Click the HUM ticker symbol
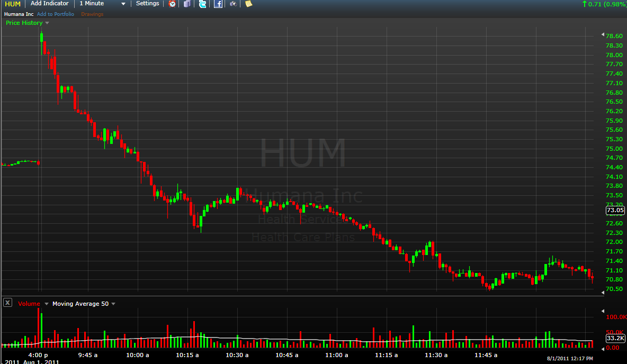Image resolution: width=627 pixels, height=364 pixels. point(13,4)
